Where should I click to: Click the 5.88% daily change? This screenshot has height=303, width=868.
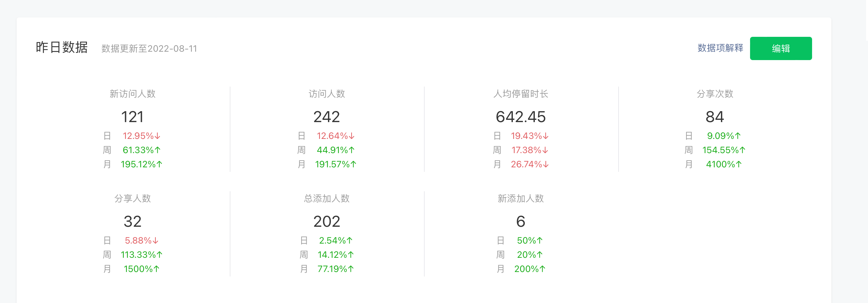tap(142, 241)
